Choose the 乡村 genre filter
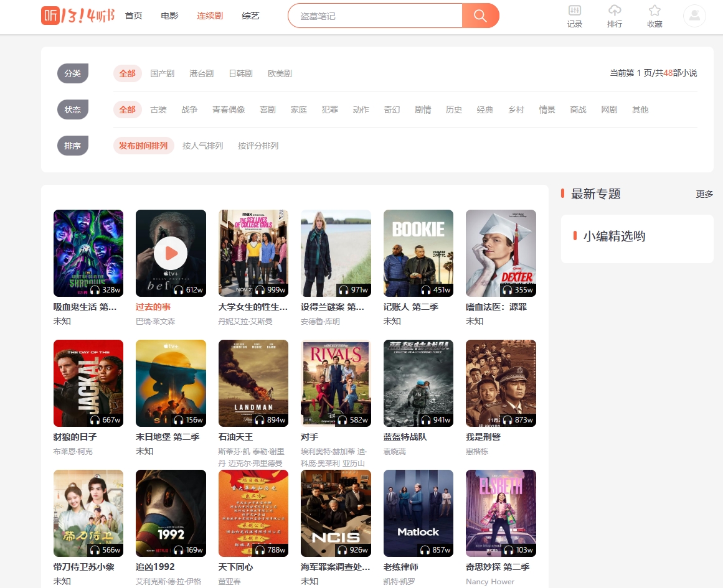Image resolution: width=723 pixels, height=588 pixels. [516, 110]
